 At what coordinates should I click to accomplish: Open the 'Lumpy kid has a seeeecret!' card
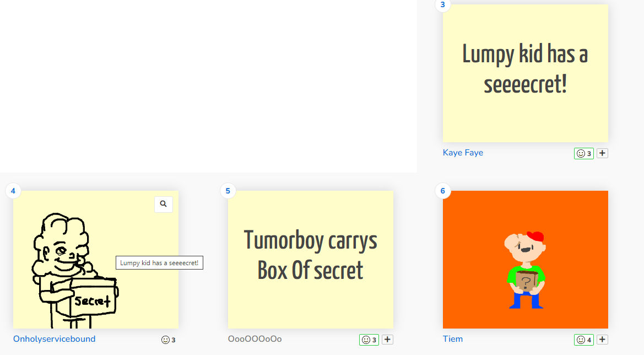pos(526,73)
